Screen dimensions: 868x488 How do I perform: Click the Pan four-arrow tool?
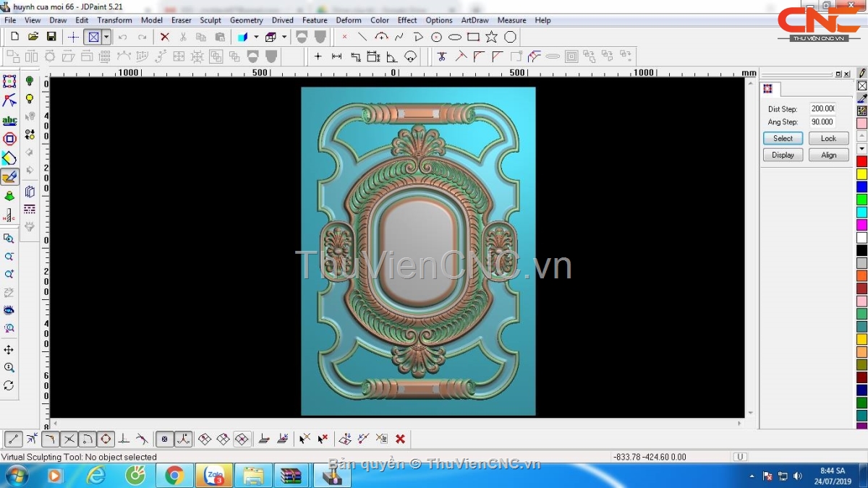(x=9, y=350)
